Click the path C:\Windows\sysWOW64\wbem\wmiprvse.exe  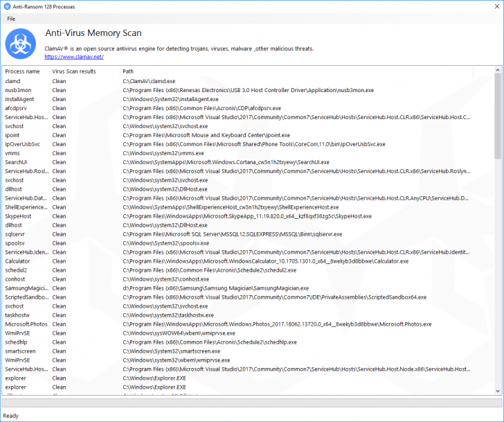tap(179, 333)
